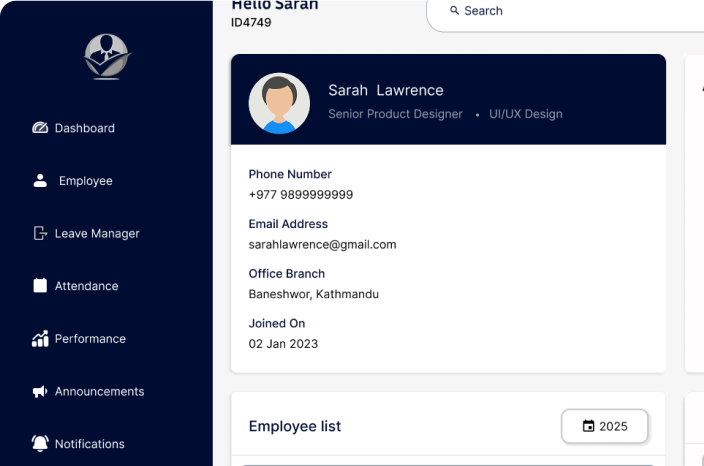Go to the Leave Manager section
This screenshot has height=466, width=704.
[96, 233]
